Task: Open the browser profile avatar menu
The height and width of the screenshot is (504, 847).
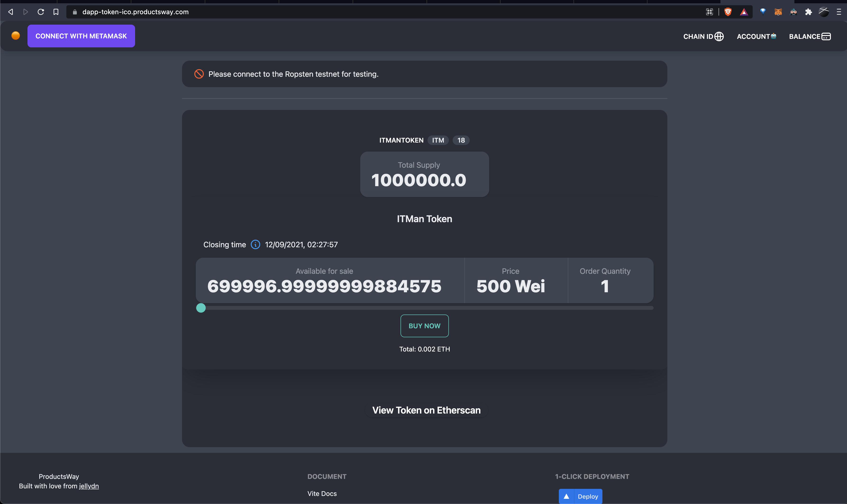Action: [x=824, y=12]
